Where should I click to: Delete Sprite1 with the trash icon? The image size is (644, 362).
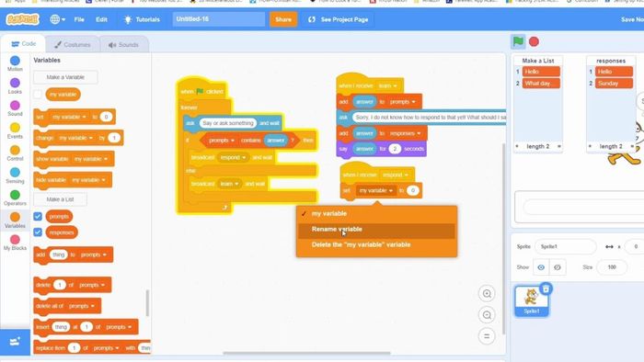click(x=546, y=289)
